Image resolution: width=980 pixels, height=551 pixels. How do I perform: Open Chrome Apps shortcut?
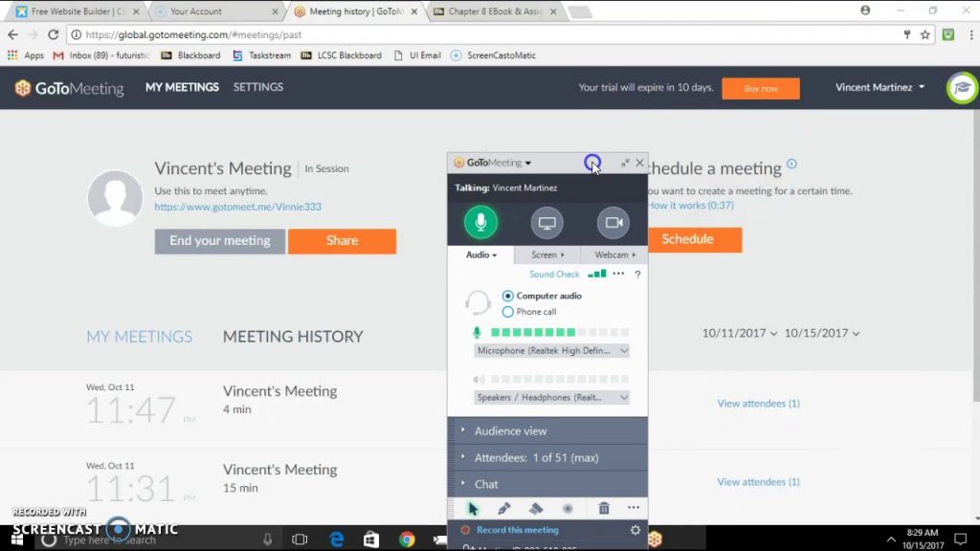coord(26,55)
